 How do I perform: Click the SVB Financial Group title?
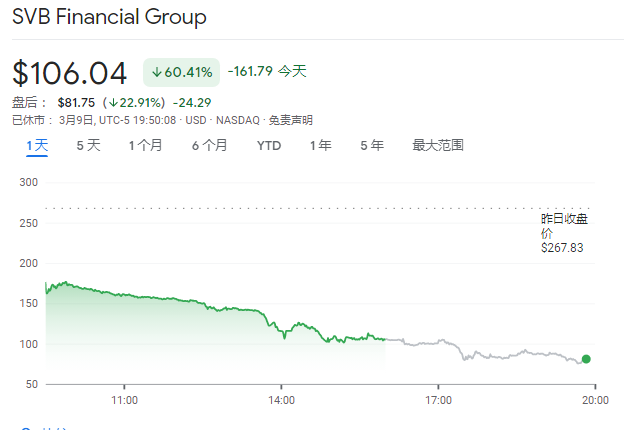(110, 18)
